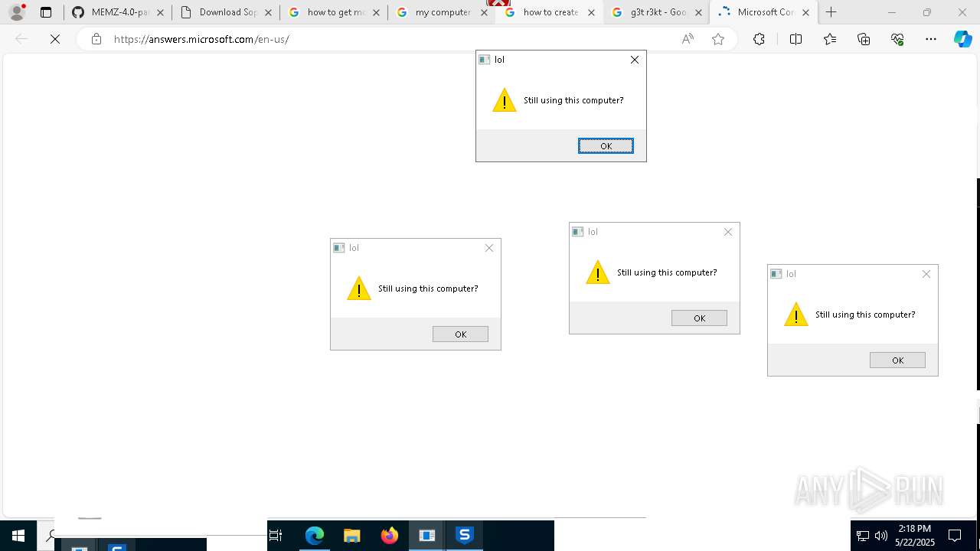Close the Microsoft Community tab
The width and height of the screenshot is (980, 551).
[805, 12]
